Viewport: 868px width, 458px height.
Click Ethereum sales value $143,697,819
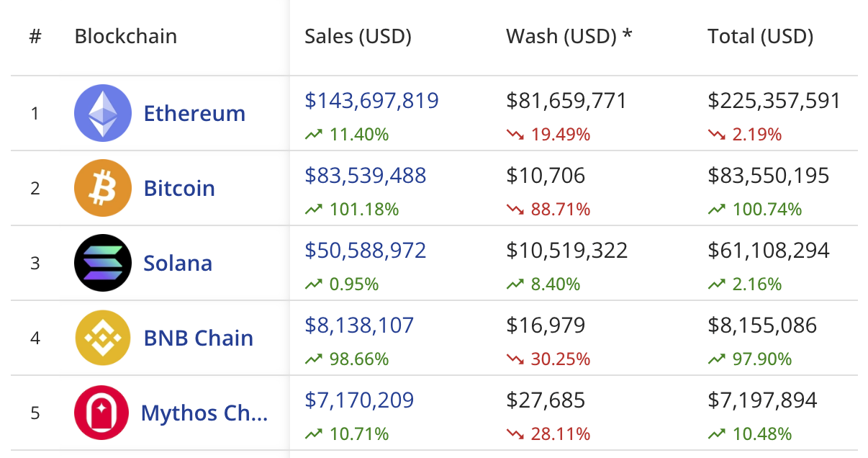coord(371,101)
